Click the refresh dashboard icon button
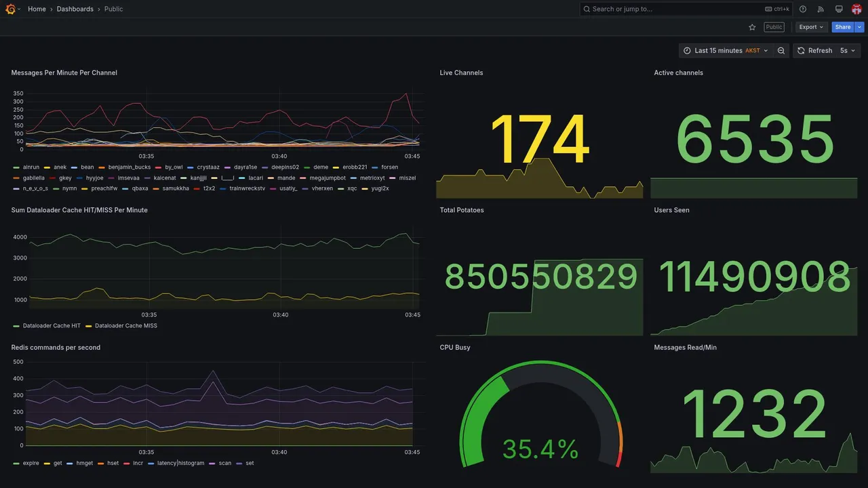868x488 pixels. click(x=814, y=51)
